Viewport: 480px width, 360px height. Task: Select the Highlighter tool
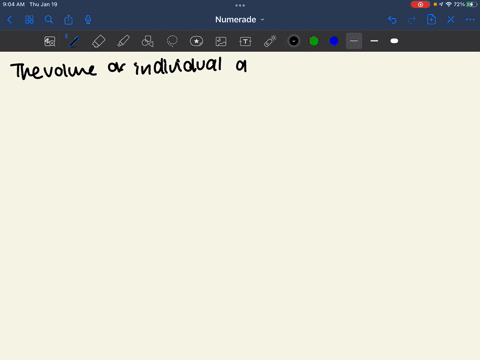tap(123, 41)
